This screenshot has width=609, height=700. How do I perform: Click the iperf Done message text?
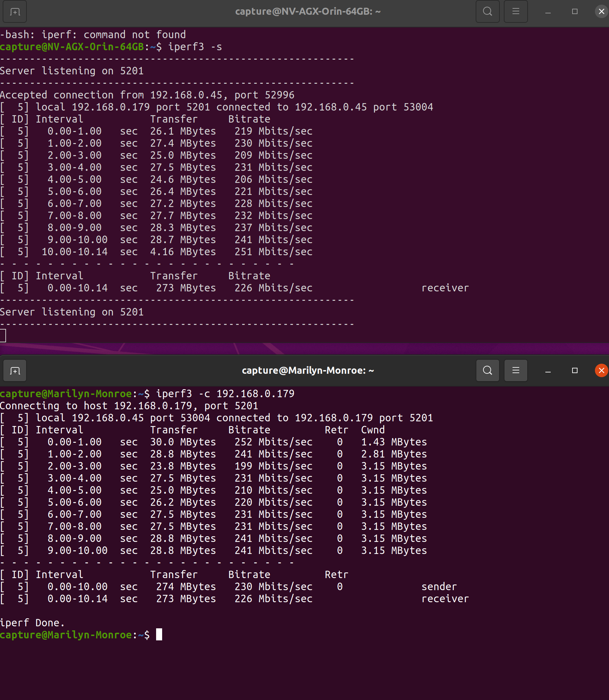(32, 623)
